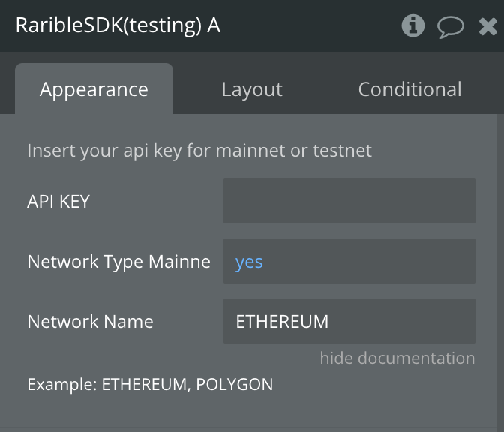Switch to the Appearance tab
This screenshot has width=504, height=432.
coord(94,88)
